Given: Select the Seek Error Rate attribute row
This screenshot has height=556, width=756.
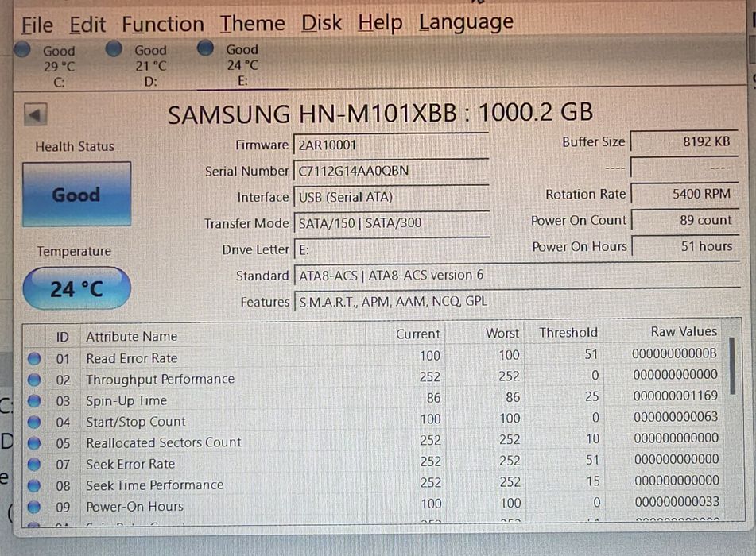Looking at the screenshot, I should pos(372,462).
